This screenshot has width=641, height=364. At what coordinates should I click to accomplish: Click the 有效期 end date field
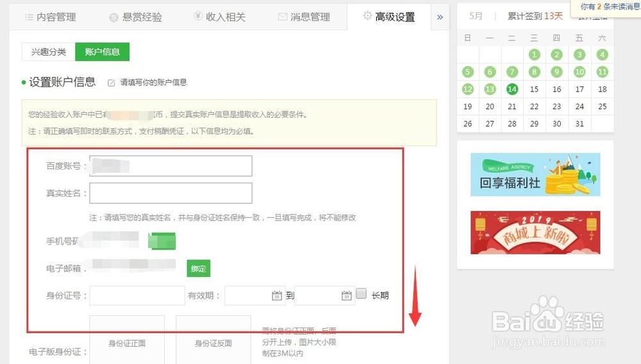point(324,295)
